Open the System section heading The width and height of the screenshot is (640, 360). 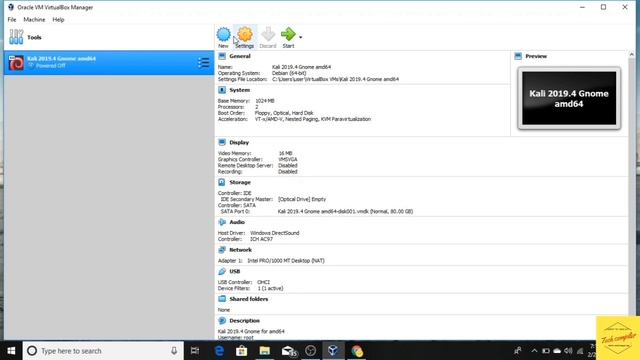(240, 90)
